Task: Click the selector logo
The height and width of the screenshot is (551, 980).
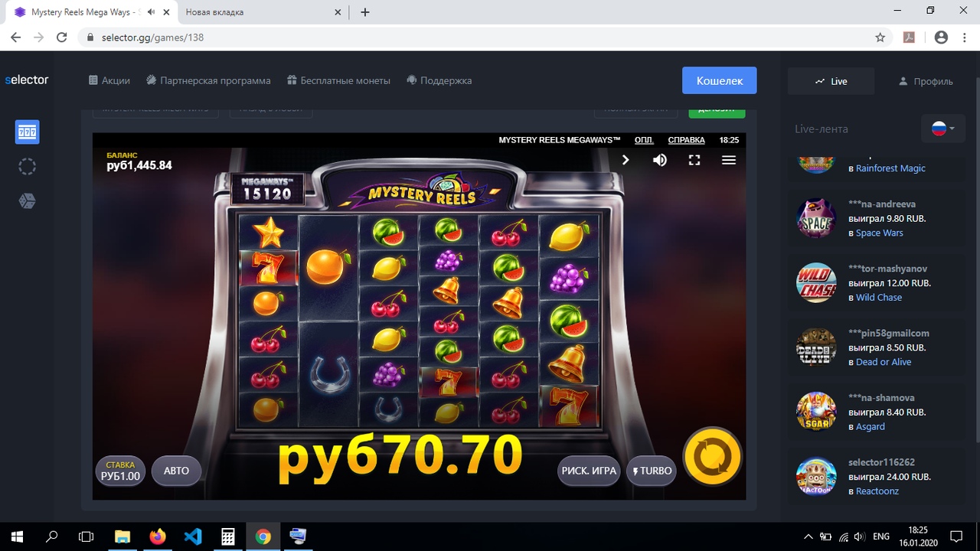Action: coord(27,80)
